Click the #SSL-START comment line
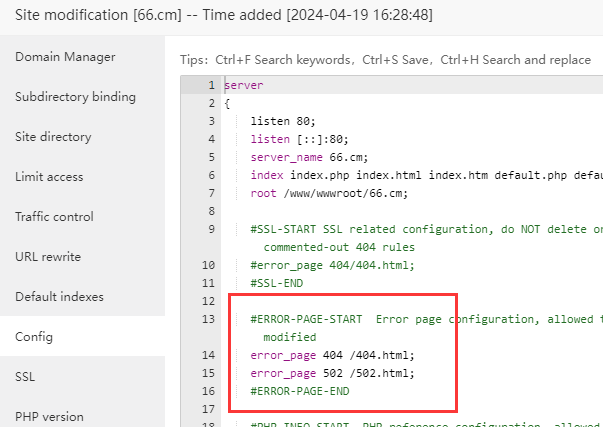This screenshot has width=603, height=427. pos(426,229)
